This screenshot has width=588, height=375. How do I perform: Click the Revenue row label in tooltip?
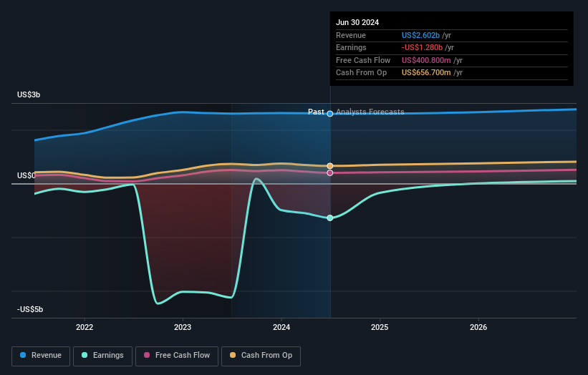coord(351,35)
